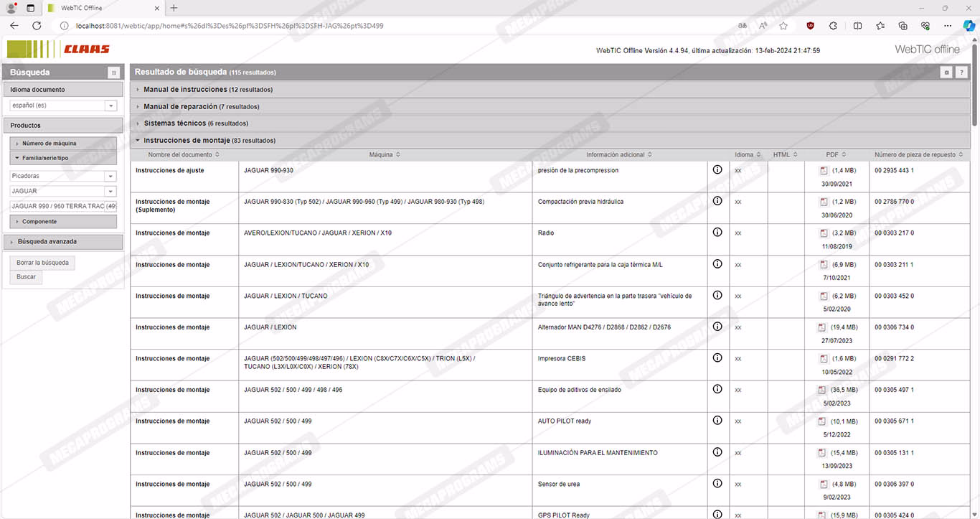This screenshot has height=519, width=980.
Task: Open info icon for Radio instructions row
Action: [x=717, y=233]
